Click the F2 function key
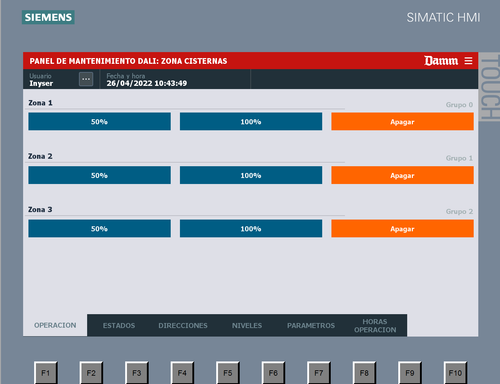 (91, 373)
